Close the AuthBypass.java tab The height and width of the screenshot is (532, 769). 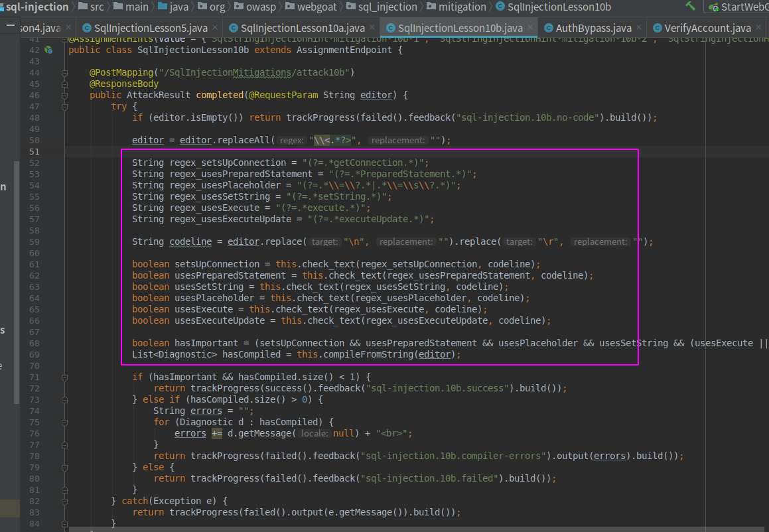(x=638, y=27)
